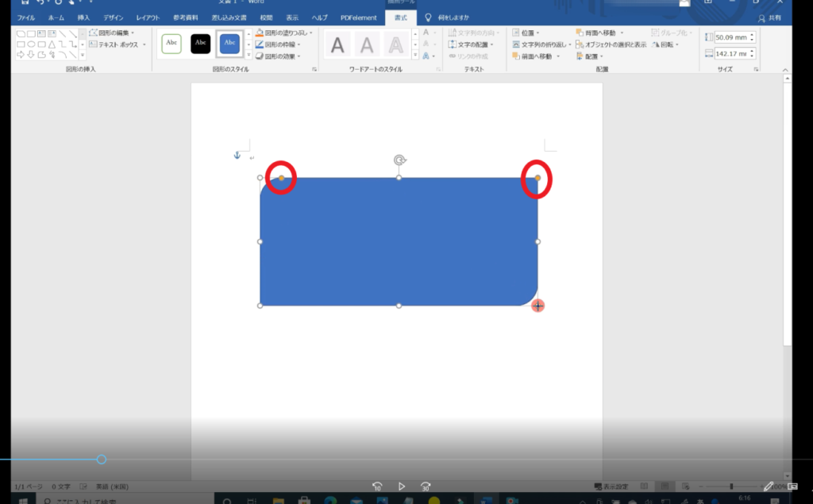Click the 文字列の折り返し (Wrap Text) icon

517,45
